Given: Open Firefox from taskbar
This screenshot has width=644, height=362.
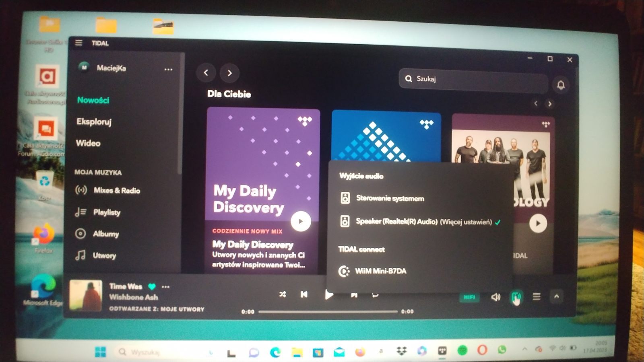Looking at the screenshot, I should click(360, 352).
